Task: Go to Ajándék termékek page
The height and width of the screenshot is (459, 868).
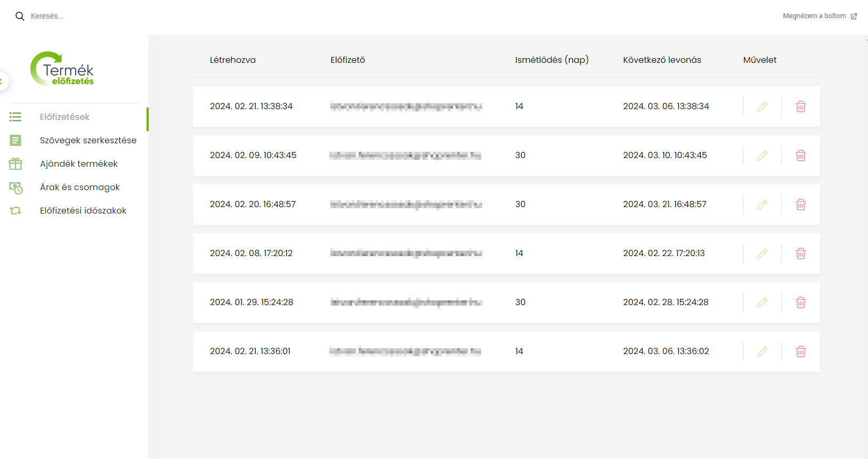Action: click(x=79, y=163)
